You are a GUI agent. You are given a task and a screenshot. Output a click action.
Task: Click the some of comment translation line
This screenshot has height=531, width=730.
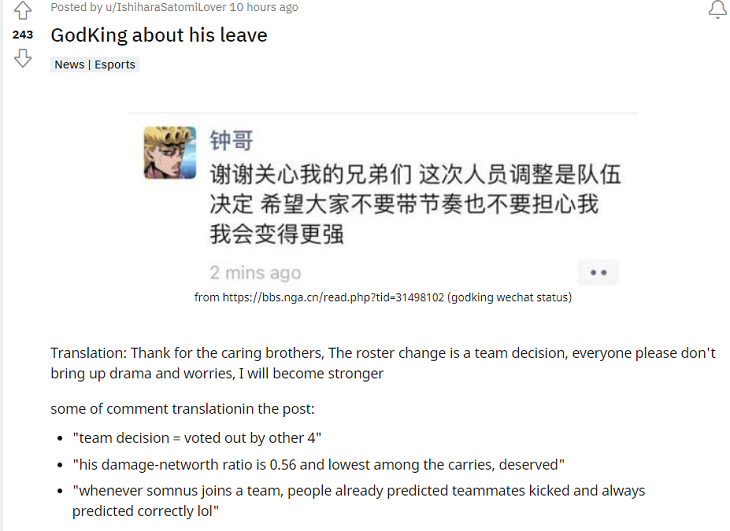[x=182, y=409]
